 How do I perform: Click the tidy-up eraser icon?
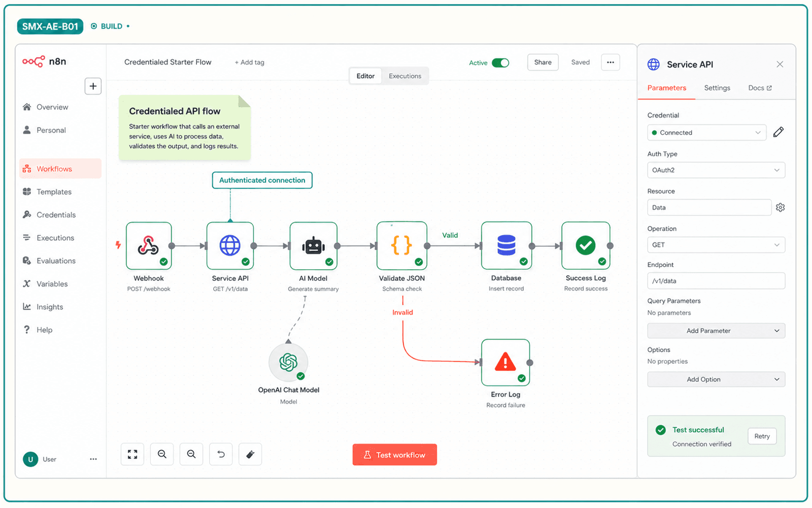pyautogui.click(x=250, y=454)
